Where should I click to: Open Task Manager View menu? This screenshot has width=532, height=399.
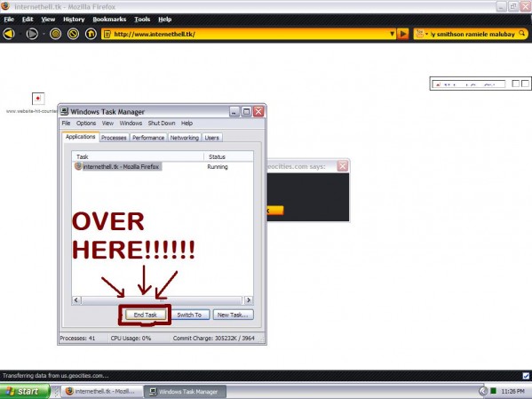pyautogui.click(x=107, y=123)
